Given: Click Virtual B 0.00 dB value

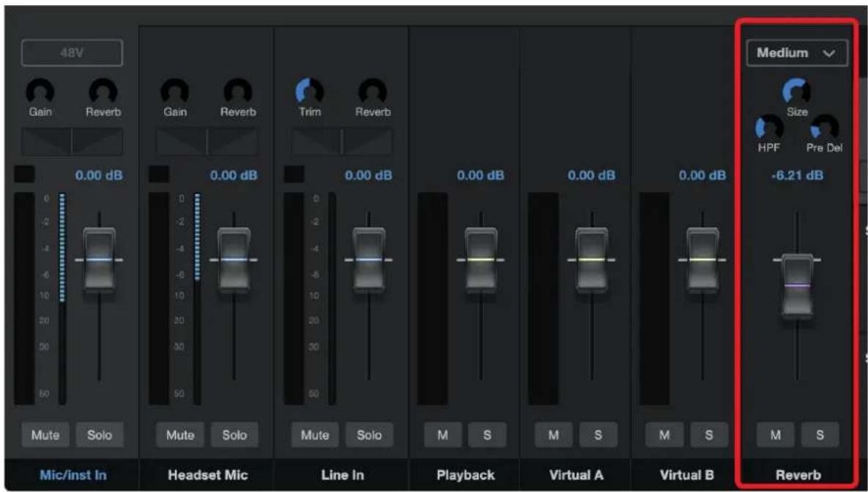Looking at the screenshot, I should 702,176.
